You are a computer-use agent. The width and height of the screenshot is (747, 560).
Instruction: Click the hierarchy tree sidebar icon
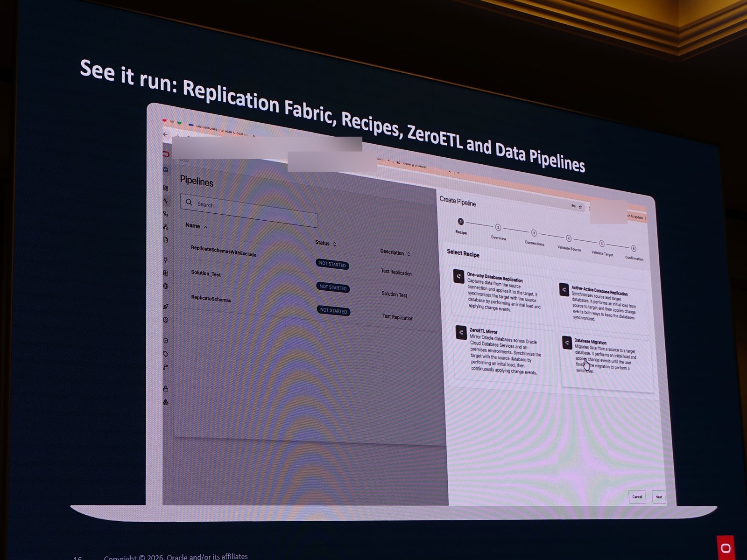pyautogui.click(x=165, y=227)
